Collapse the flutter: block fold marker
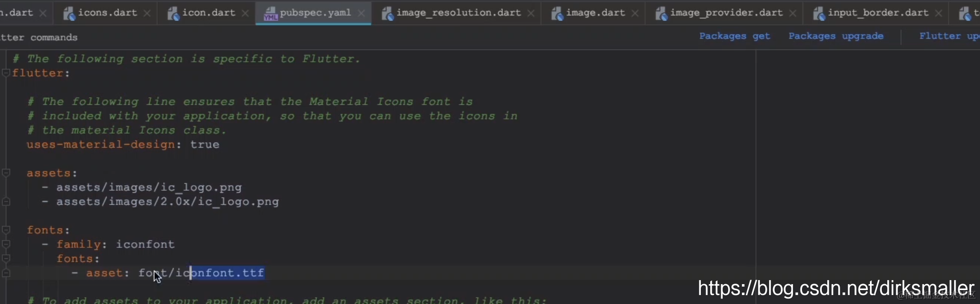Viewport: 980px width, 304px height. point(6,73)
